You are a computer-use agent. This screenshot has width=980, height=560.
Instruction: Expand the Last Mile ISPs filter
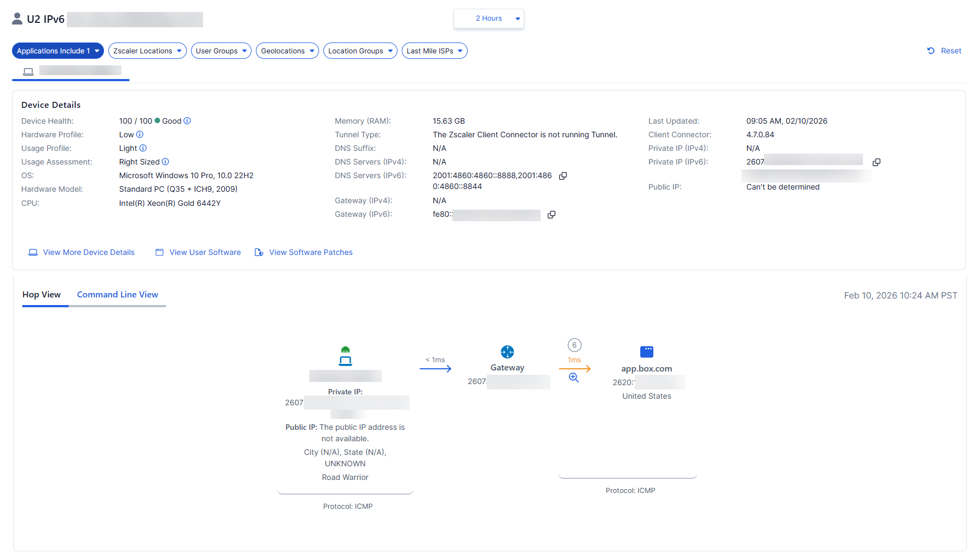coord(434,51)
